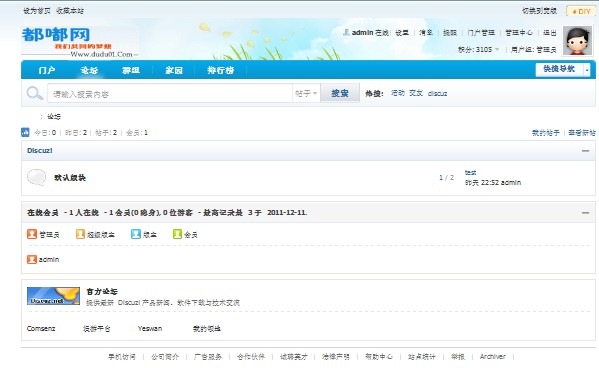Viewport: 599px width, 368px height.
Task: Click the 默认版块 speech bubble icon
Action: click(37, 177)
